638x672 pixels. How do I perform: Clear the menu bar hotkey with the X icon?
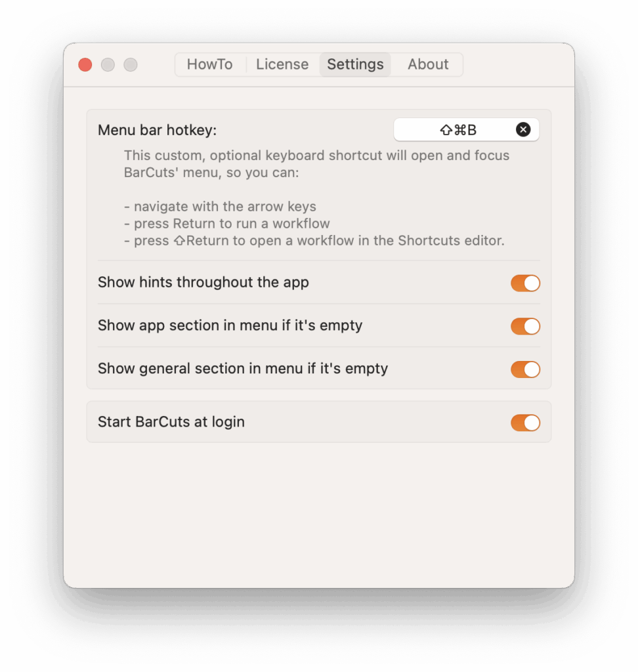[522, 129]
